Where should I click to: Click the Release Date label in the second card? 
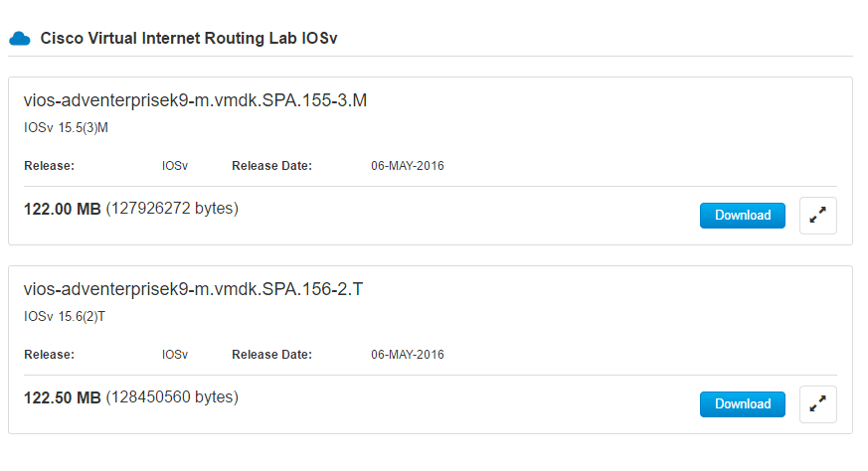271,355
